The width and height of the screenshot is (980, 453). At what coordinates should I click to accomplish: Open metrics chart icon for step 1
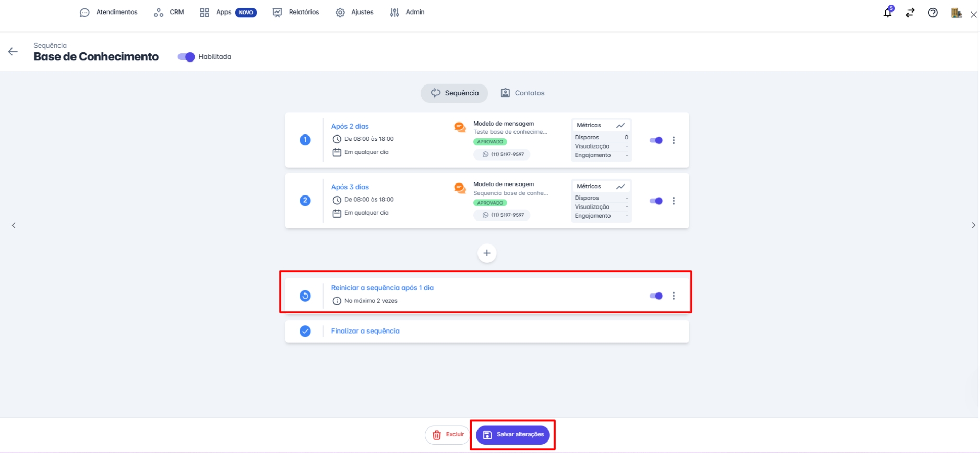[x=620, y=125]
